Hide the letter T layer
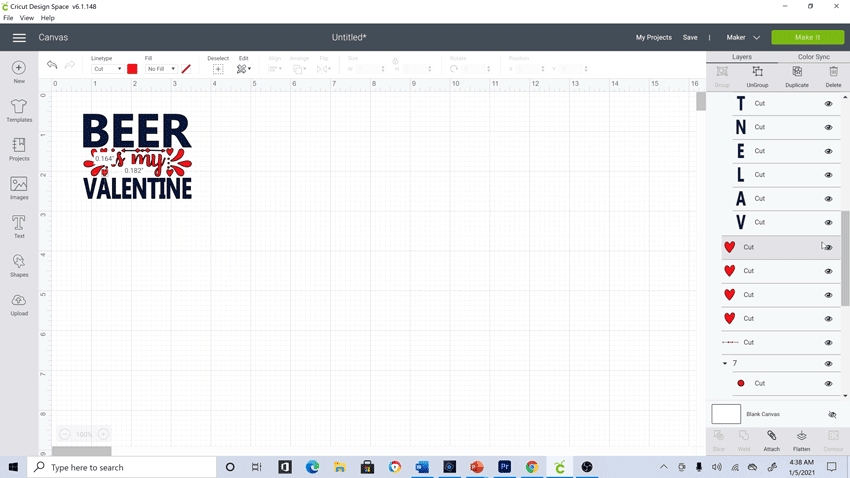 point(828,104)
